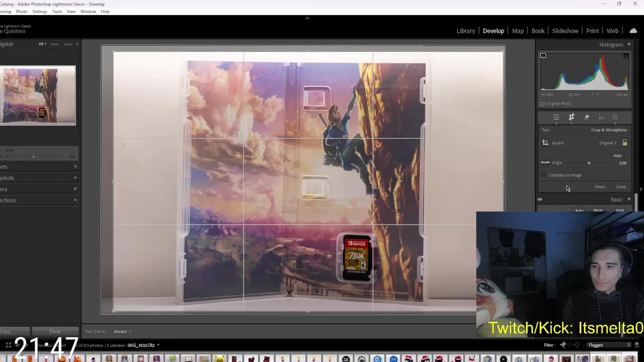
Task: Open the Navigator zoom levels dropdown arrows
Action: click(x=77, y=44)
